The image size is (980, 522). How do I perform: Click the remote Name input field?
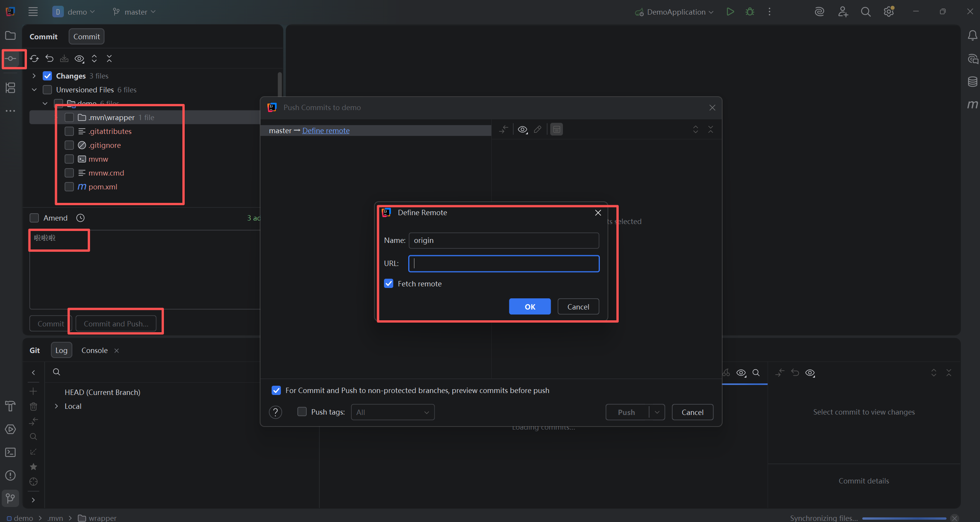tap(503, 241)
